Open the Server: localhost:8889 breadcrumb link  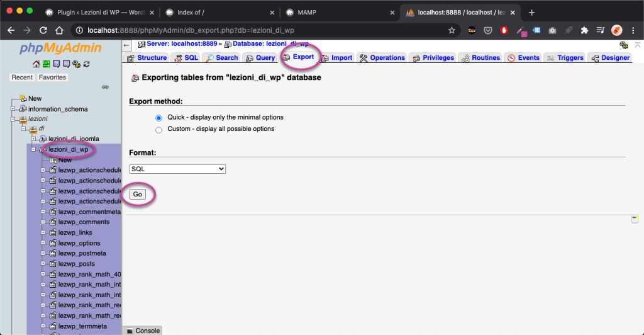tap(182, 43)
